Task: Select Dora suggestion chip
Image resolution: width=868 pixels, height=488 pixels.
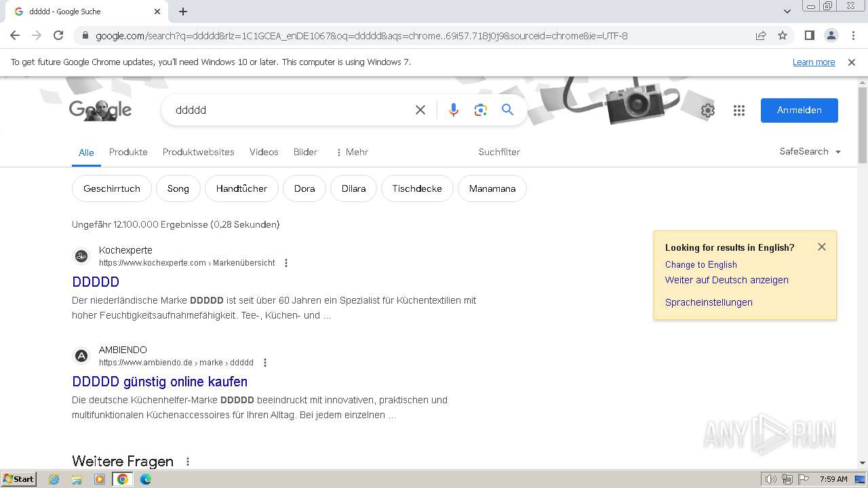Action: tap(304, 188)
